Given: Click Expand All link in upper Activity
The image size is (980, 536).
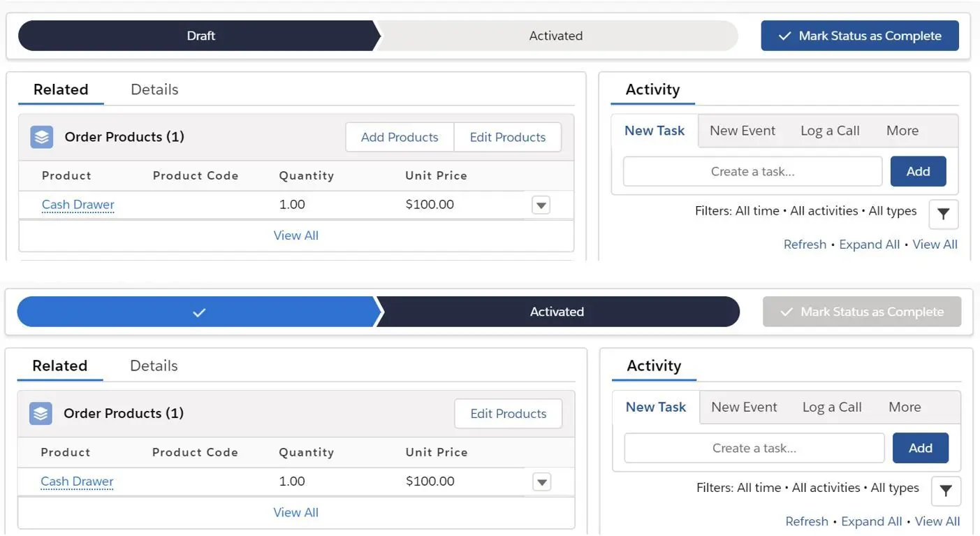Looking at the screenshot, I should (x=869, y=245).
